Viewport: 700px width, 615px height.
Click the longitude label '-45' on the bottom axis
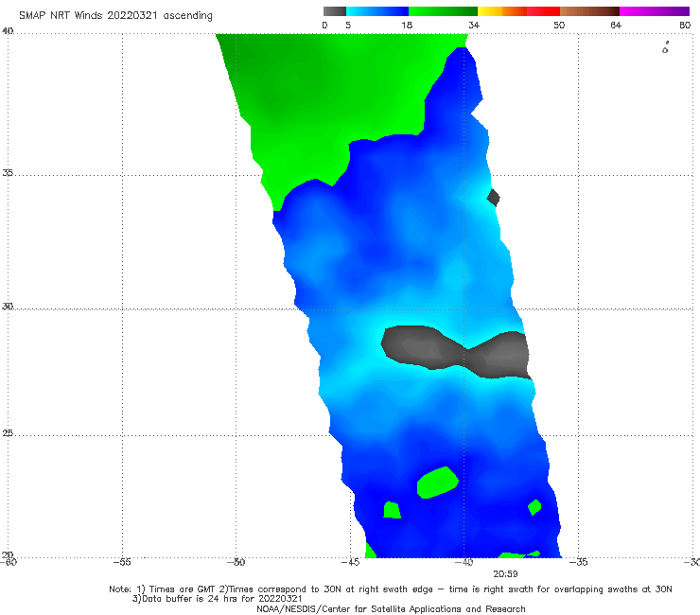click(350, 562)
